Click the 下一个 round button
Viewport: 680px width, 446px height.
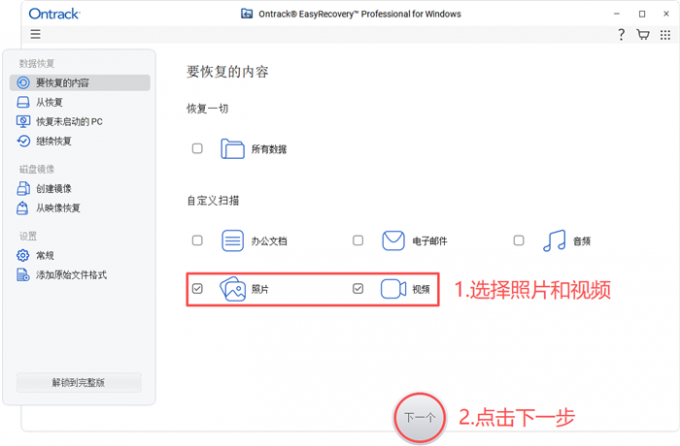[x=420, y=417]
